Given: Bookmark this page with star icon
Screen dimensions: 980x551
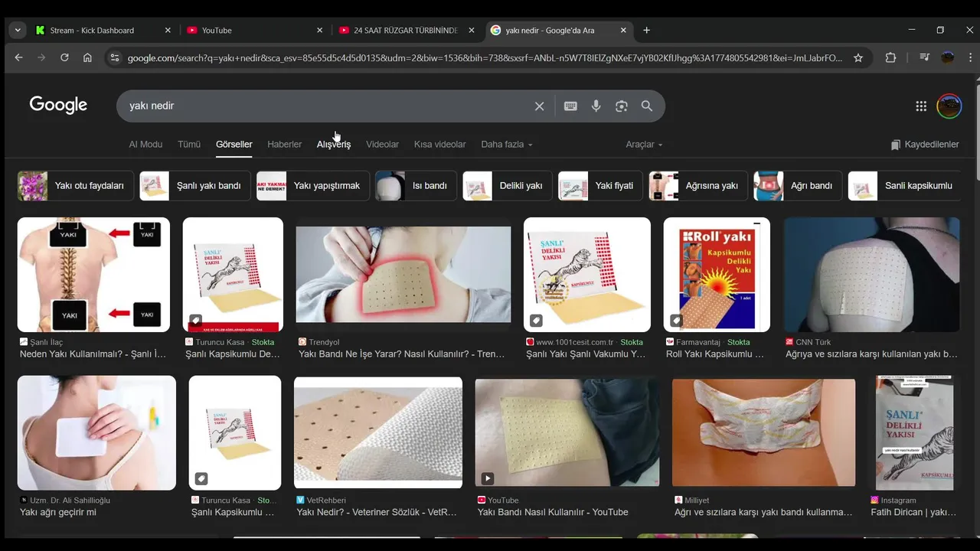Looking at the screenshot, I should coord(858,57).
